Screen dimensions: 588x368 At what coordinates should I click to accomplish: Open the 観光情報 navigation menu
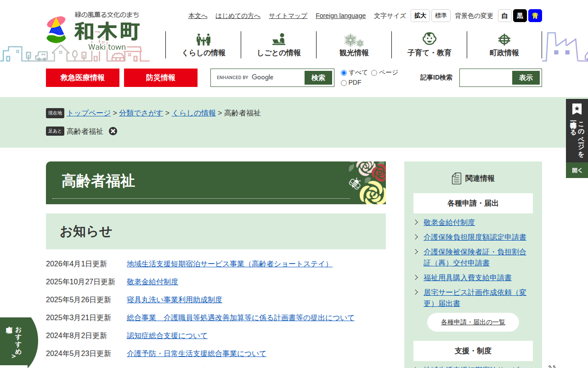[354, 45]
